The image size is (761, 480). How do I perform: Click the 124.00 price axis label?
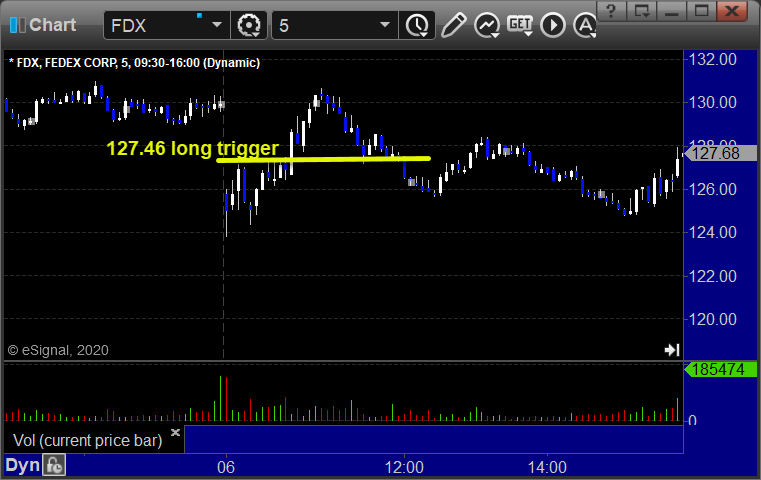(x=713, y=232)
